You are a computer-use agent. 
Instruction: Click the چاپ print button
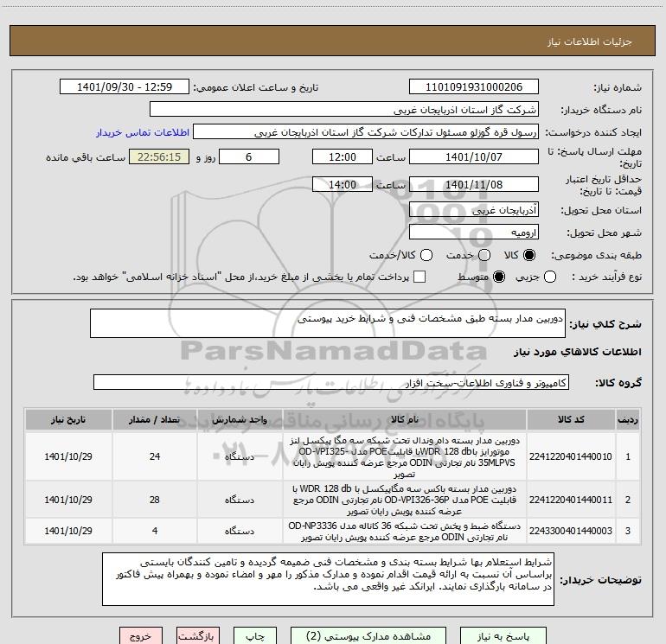[x=255, y=636]
